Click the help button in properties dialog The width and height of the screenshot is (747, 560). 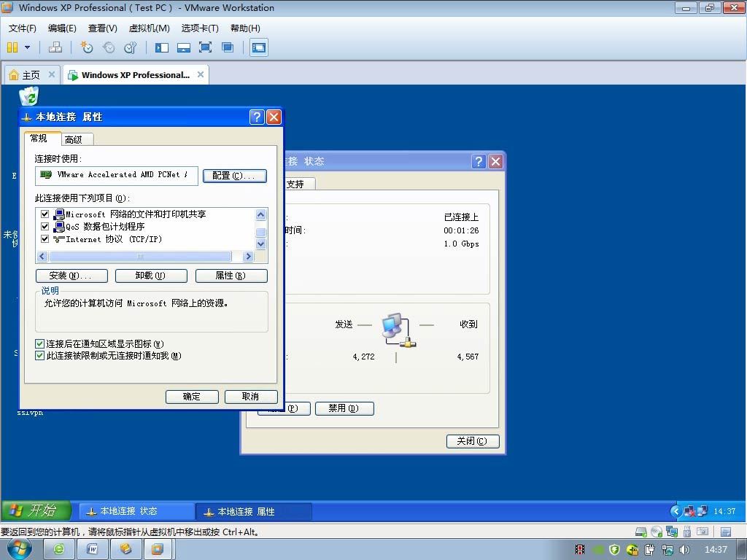pyautogui.click(x=257, y=117)
